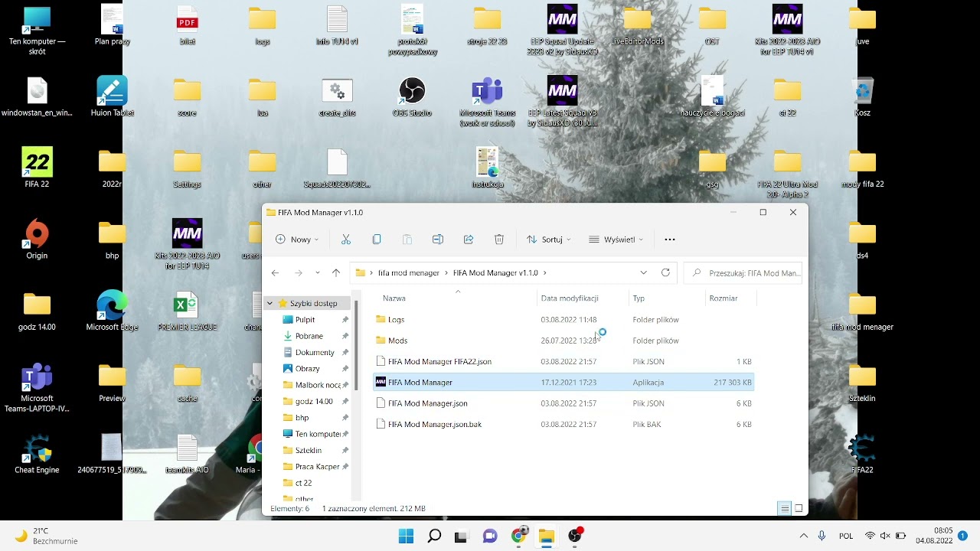Open the Nowy (New) dropdown

tap(298, 240)
